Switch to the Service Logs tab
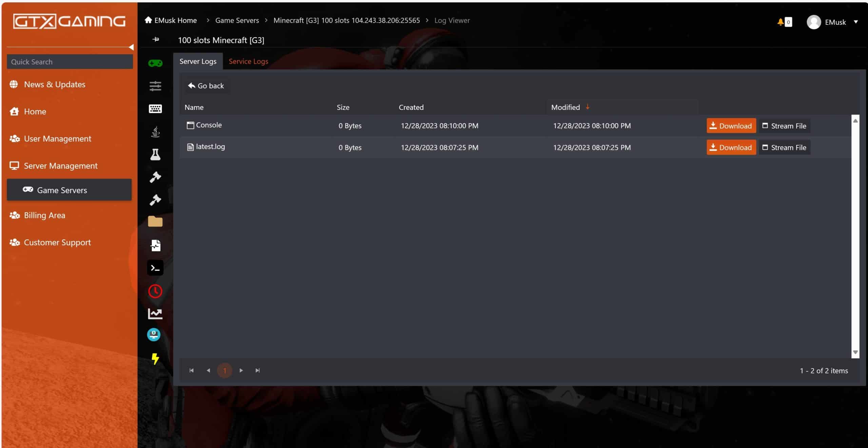The image size is (868, 448). click(249, 61)
